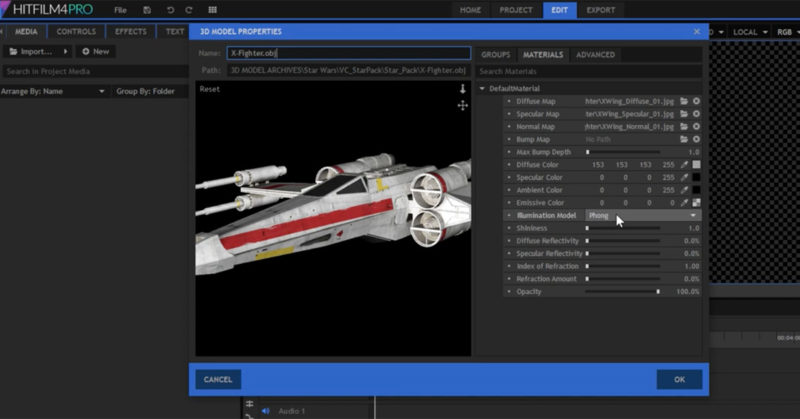The image size is (800, 419).
Task: Open the LOCAL dropdown in viewer
Action: [x=750, y=32]
